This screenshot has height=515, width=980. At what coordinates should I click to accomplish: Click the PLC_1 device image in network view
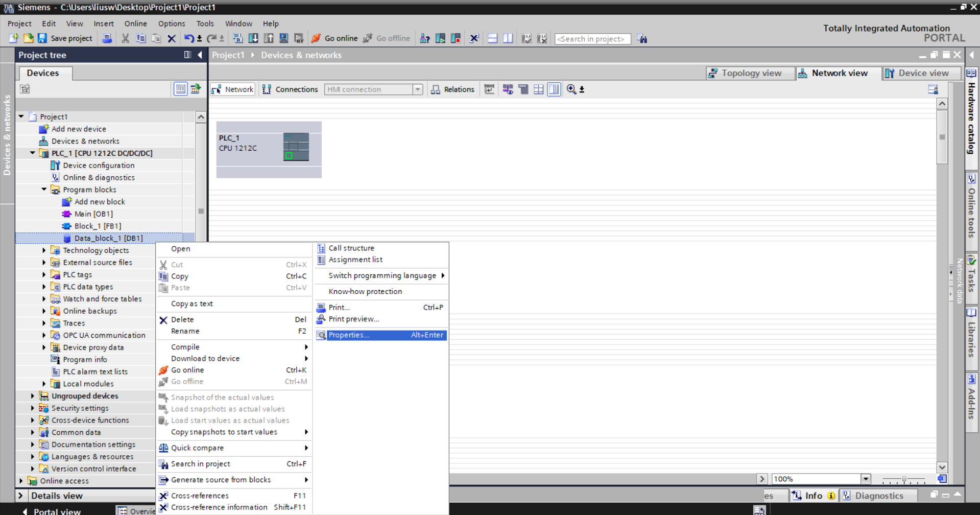pos(296,147)
